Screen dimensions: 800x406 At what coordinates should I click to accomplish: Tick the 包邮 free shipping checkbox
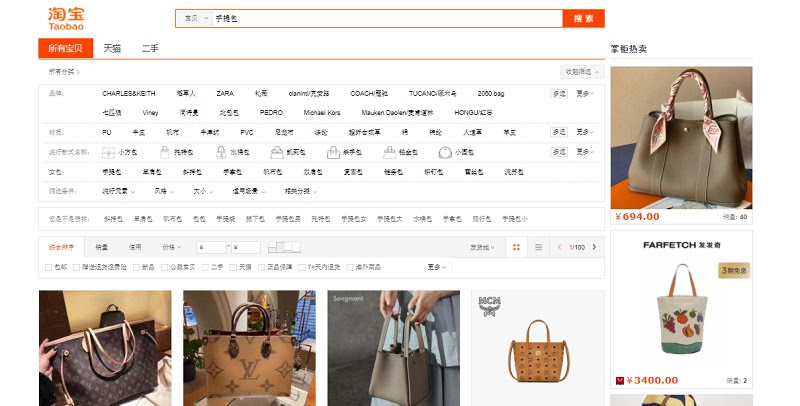coord(48,267)
